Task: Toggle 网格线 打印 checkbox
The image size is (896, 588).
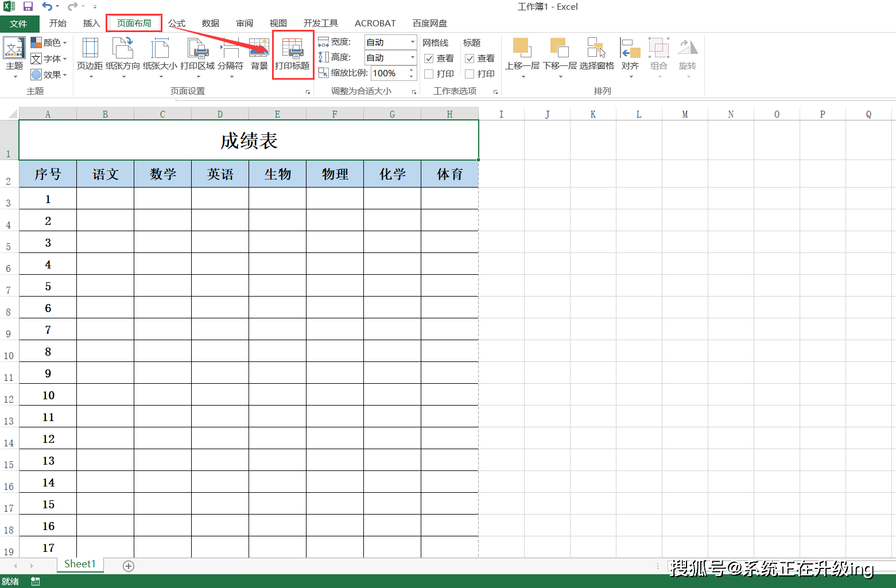Action: (429, 74)
